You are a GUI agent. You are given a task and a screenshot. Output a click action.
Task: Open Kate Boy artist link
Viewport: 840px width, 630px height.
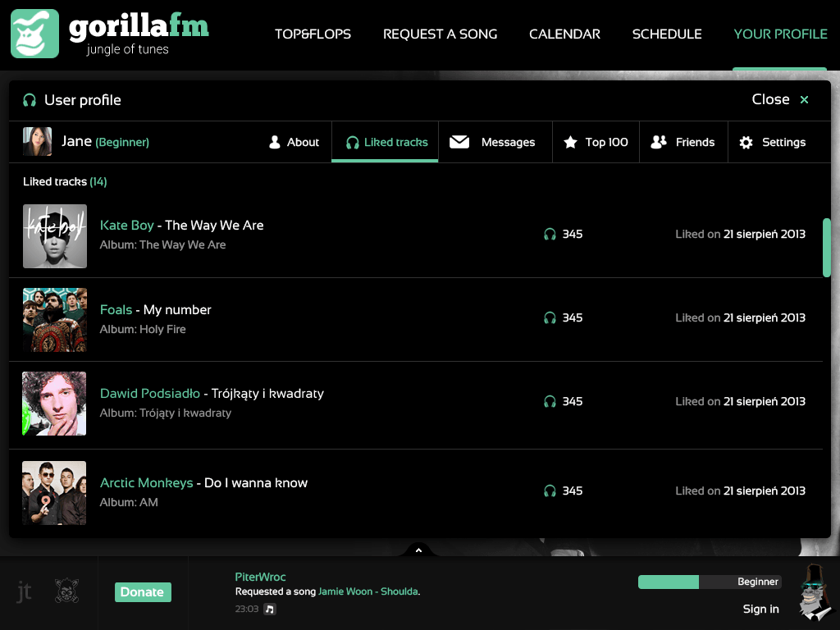coord(127,225)
